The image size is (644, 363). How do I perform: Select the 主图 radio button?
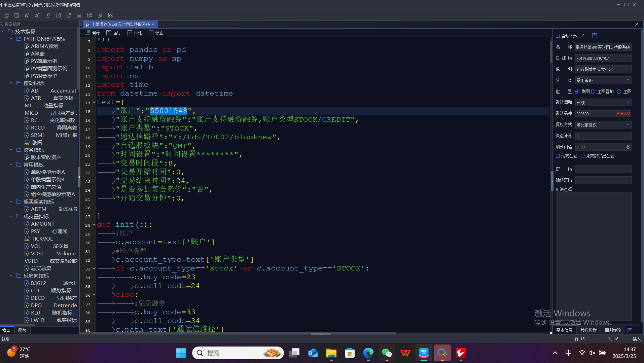[619, 92]
